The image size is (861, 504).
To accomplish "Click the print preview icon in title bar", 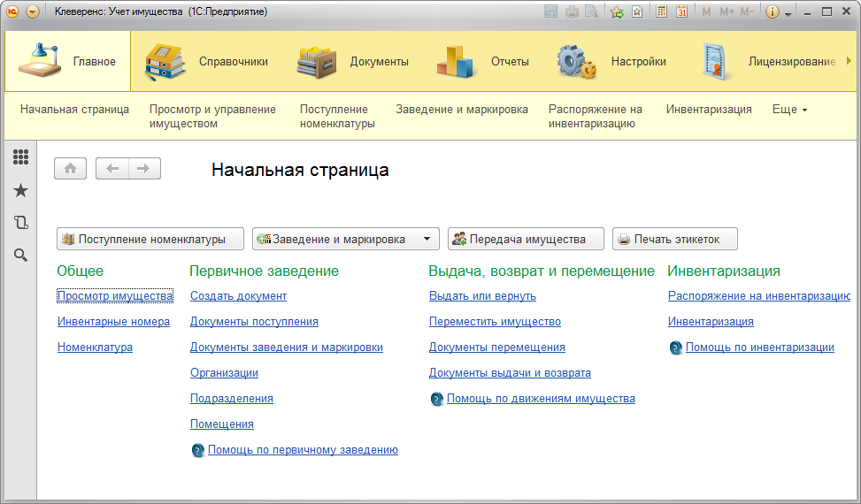I will (x=591, y=11).
